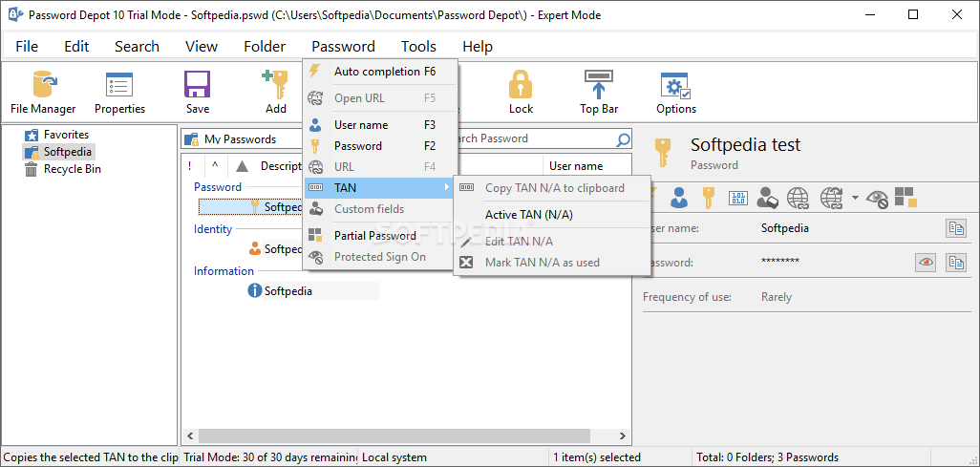Screen dimensions: 980x467
Task: Open the Tools menu
Action: point(418,46)
